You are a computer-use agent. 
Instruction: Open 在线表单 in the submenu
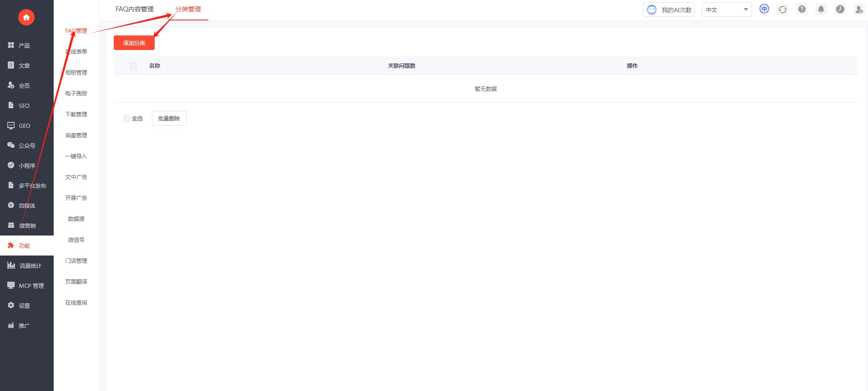(76, 52)
